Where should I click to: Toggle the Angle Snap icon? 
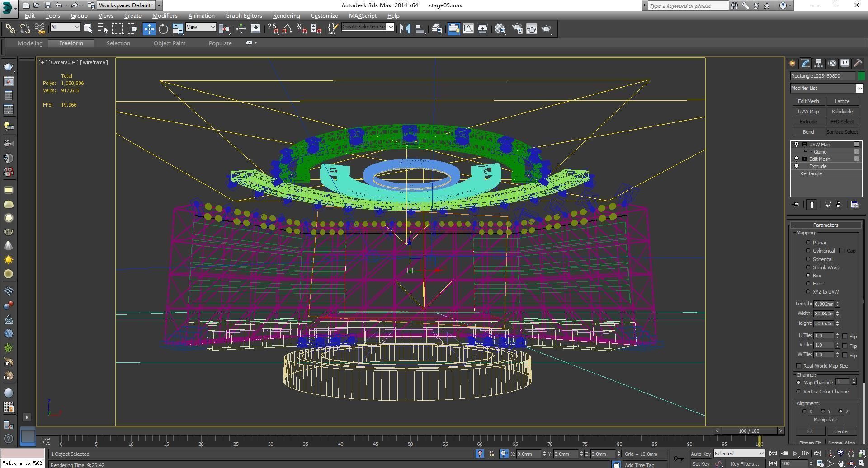(x=287, y=29)
